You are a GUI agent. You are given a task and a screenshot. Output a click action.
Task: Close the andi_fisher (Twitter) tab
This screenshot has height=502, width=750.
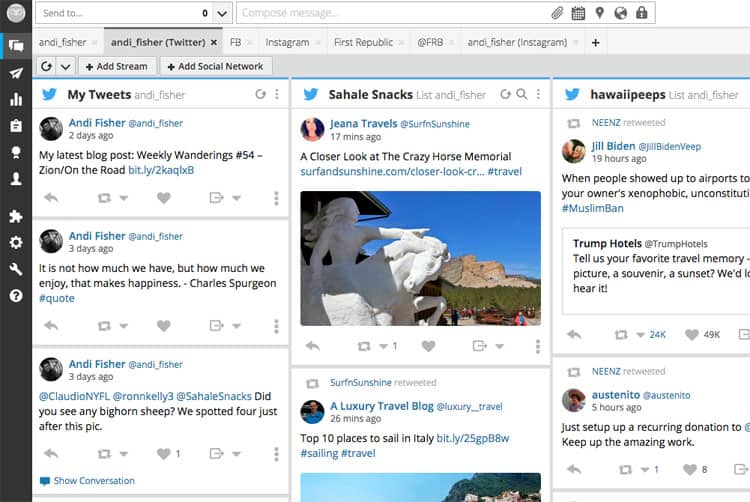point(214,43)
